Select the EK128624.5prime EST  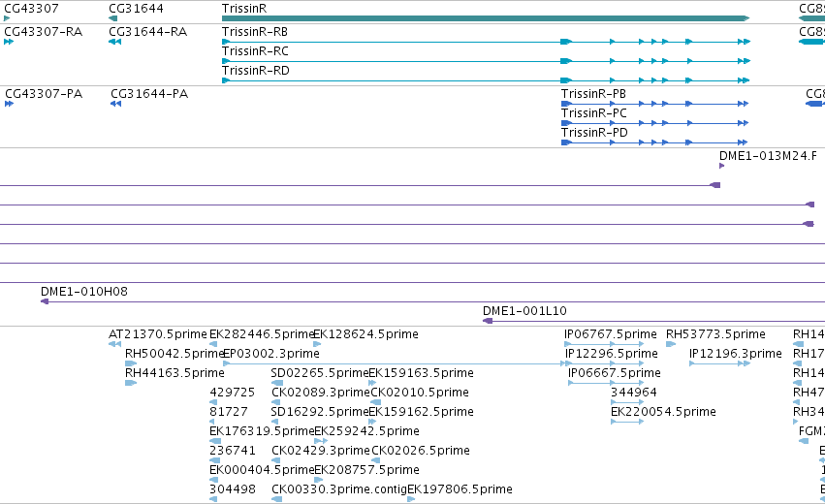[366, 334]
